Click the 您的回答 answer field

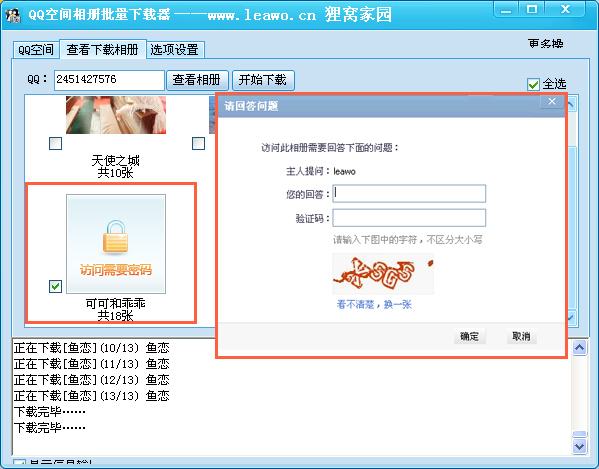[x=409, y=194]
